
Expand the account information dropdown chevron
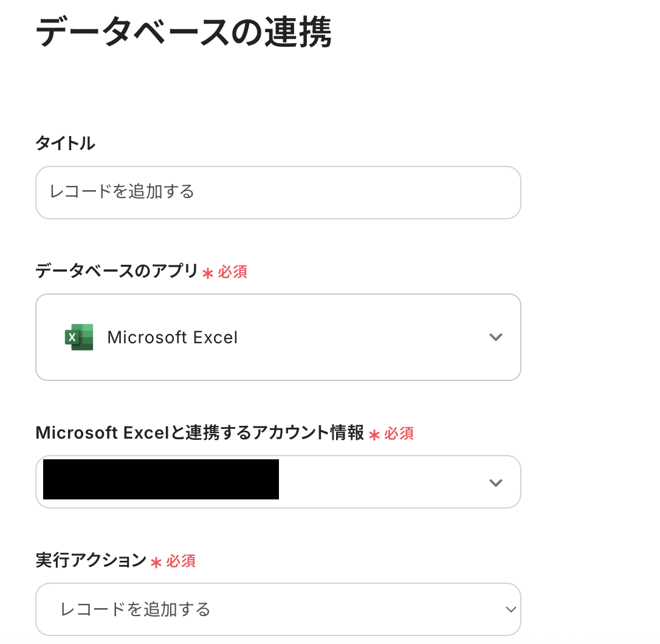coord(496,482)
